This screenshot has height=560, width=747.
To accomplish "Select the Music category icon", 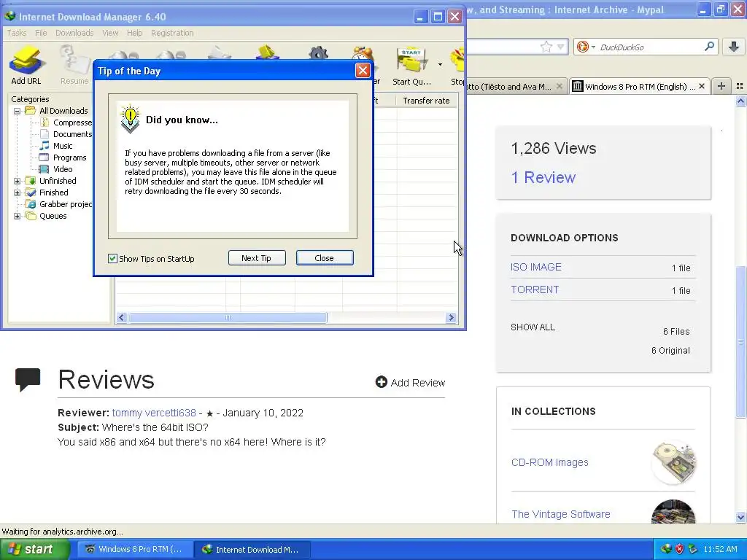I will click(x=44, y=146).
